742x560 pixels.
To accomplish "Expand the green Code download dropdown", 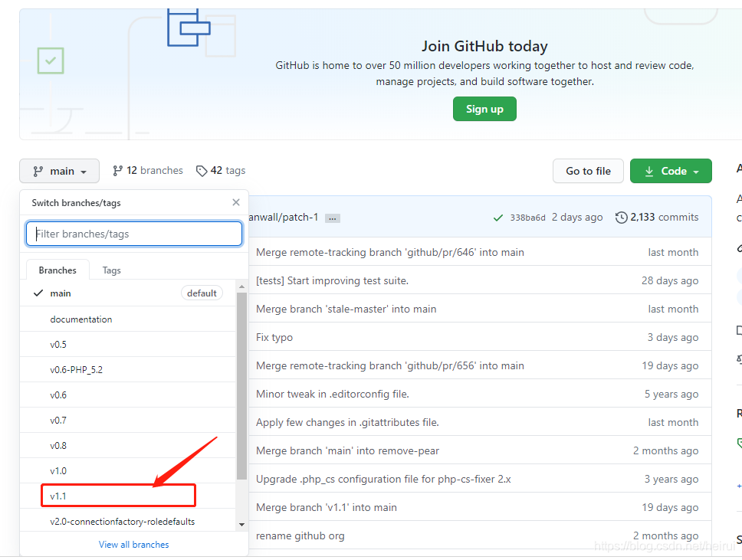I will pyautogui.click(x=671, y=171).
